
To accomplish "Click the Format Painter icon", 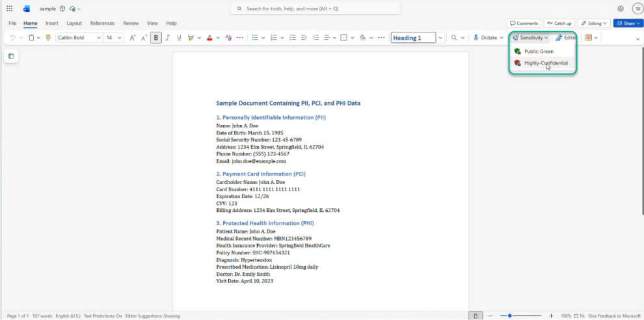I will [47, 38].
